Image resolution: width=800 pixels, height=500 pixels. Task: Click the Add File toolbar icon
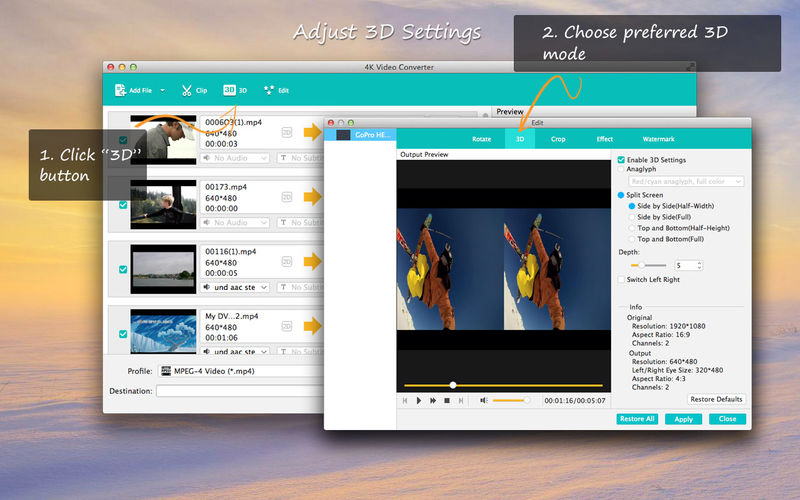120,90
